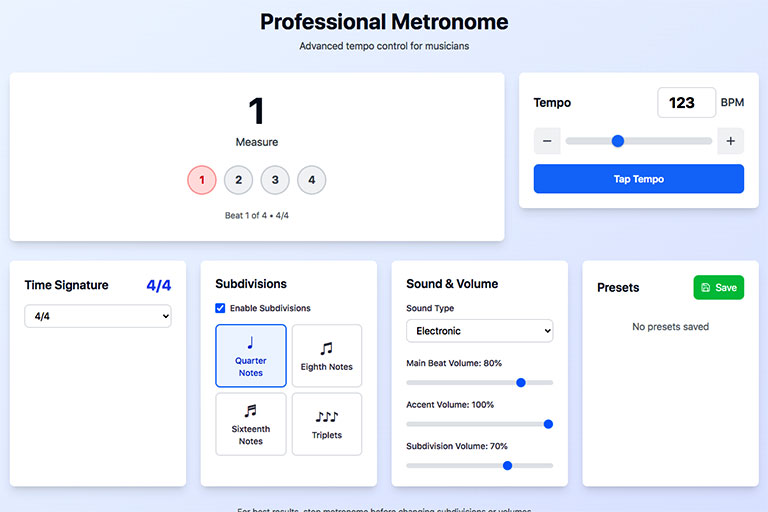Click the "Presets" heading

point(618,288)
